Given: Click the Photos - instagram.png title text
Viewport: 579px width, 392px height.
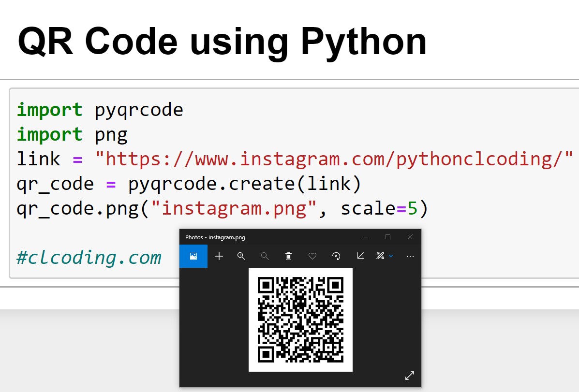Looking at the screenshot, I should (215, 237).
